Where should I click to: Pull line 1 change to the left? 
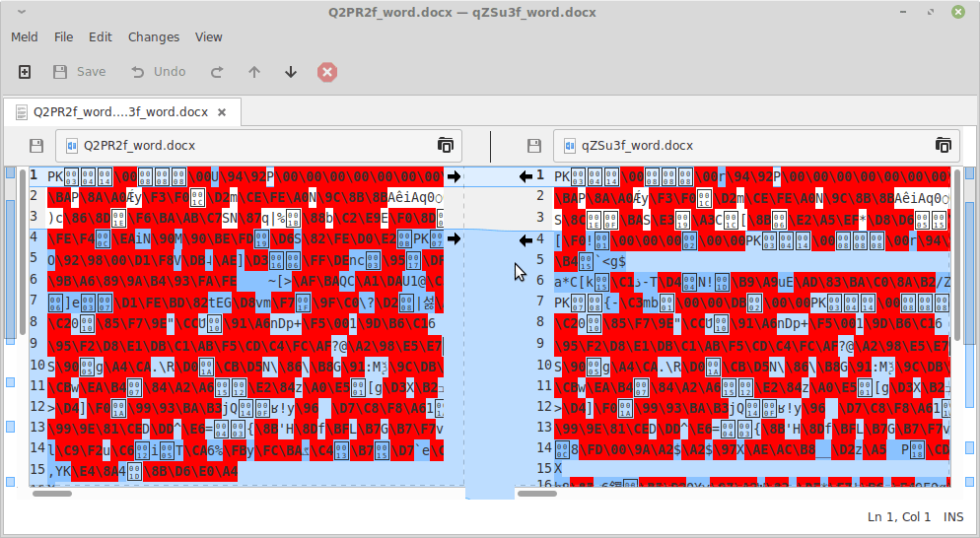tap(525, 176)
